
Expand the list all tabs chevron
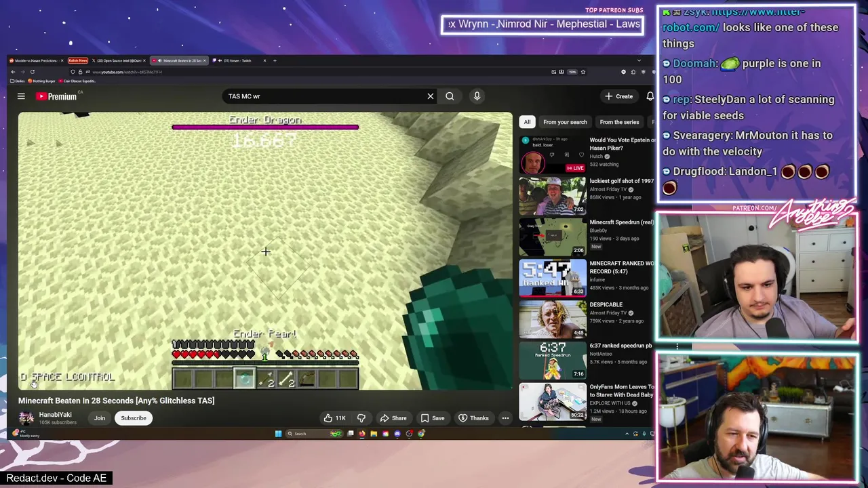click(639, 60)
